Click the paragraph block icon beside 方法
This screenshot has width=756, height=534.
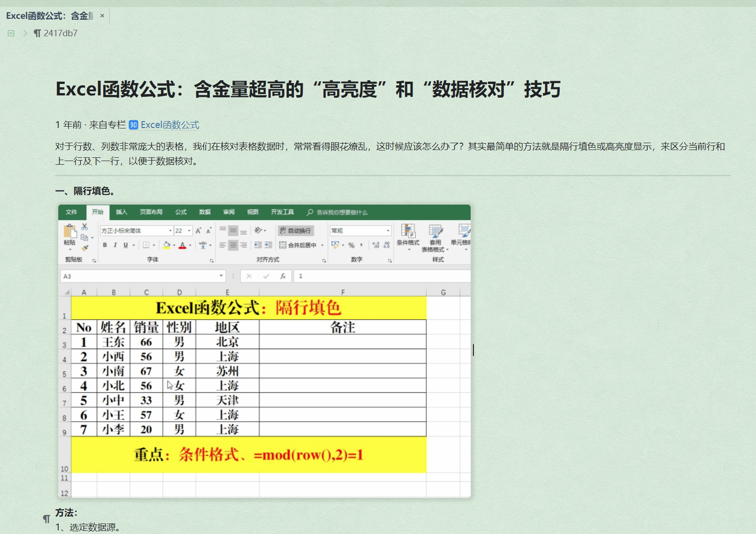pyautogui.click(x=46, y=519)
